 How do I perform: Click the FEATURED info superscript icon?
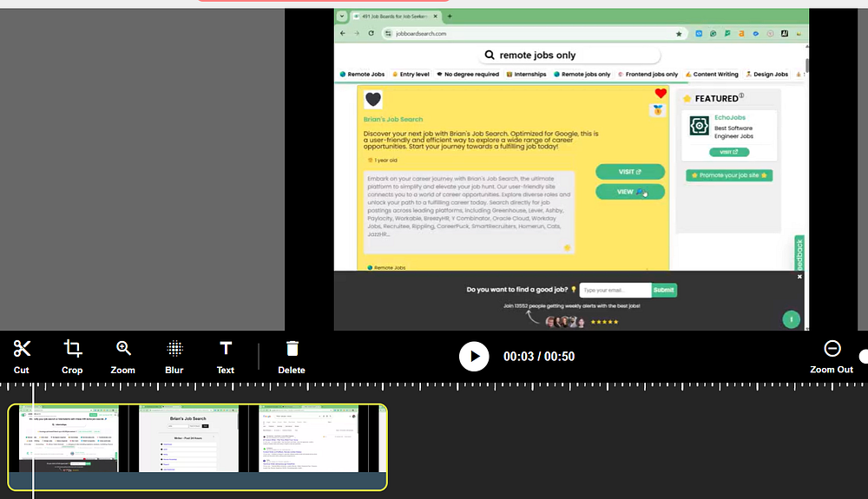(741, 95)
